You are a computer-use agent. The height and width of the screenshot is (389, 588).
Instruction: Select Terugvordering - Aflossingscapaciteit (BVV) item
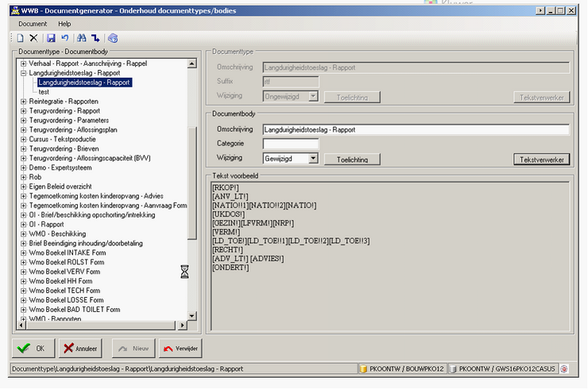pyautogui.click(x=90, y=158)
